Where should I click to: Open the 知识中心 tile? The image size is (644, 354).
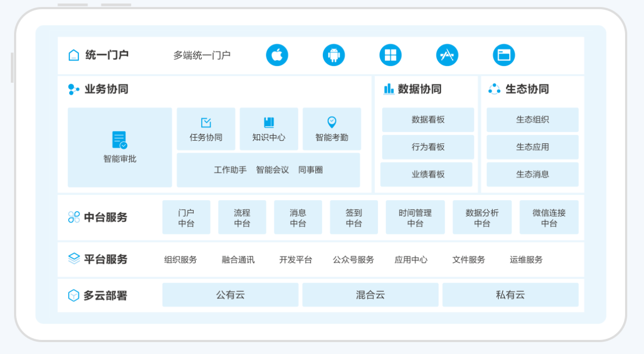[x=269, y=129]
